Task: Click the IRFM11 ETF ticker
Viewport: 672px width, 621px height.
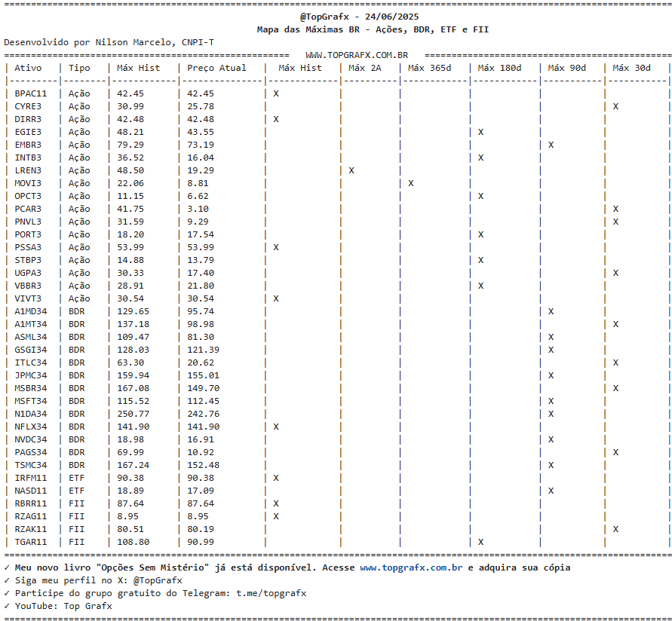Action: [x=30, y=478]
